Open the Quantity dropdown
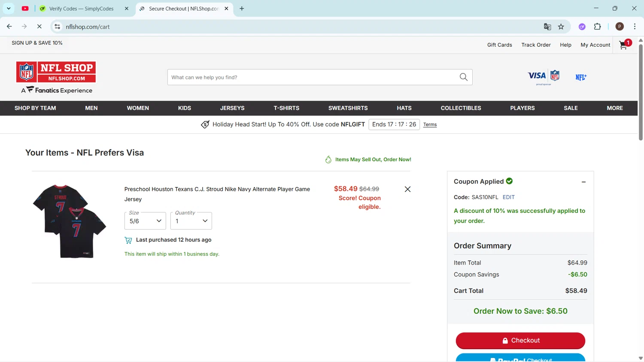The width and height of the screenshot is (644, 362). tap(191, 221)
